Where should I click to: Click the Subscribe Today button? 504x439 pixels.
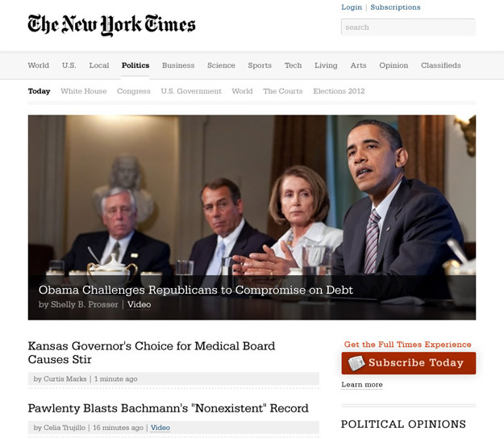coord(409,363)
